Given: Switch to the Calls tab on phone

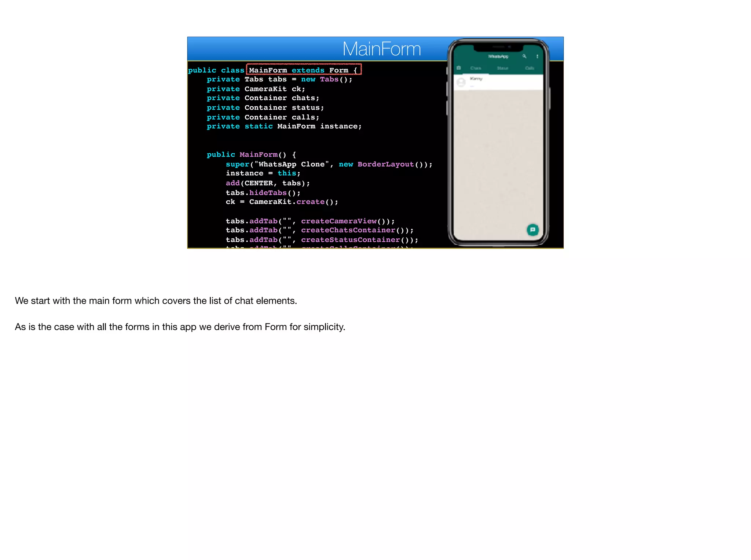Looking at the screenshot, I should click(530, 68).
